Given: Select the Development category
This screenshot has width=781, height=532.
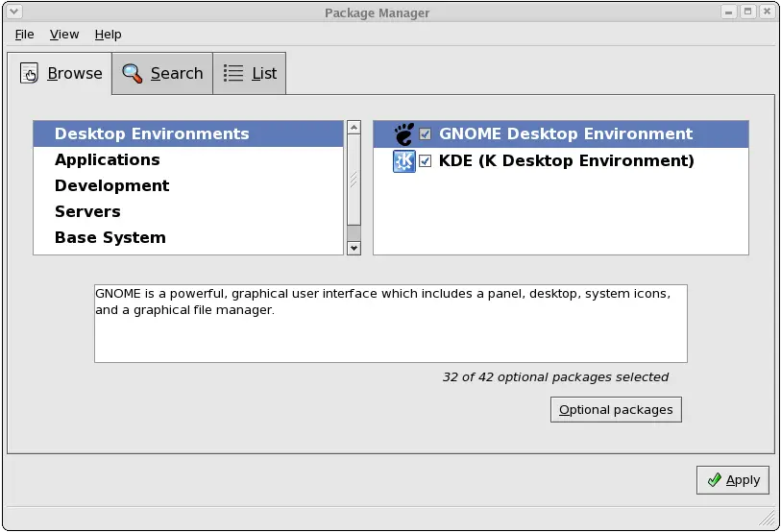Looking at the screenshot, I should click(111, 186).
